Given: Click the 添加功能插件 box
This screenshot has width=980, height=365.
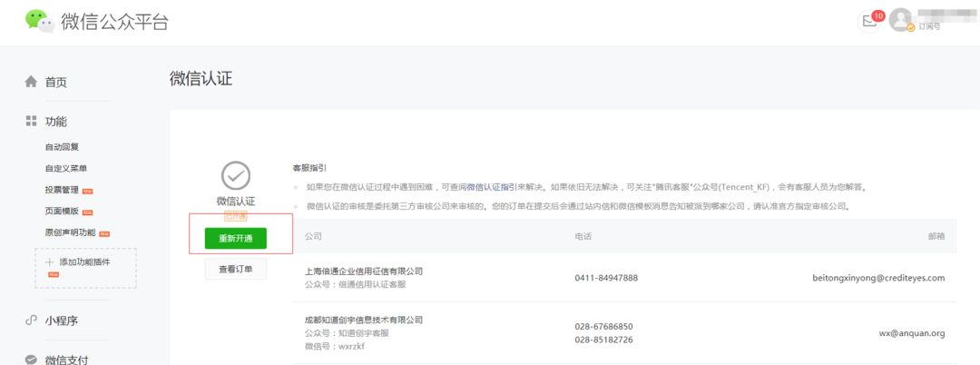Looking at the screenshot, I should coord(85,268).
